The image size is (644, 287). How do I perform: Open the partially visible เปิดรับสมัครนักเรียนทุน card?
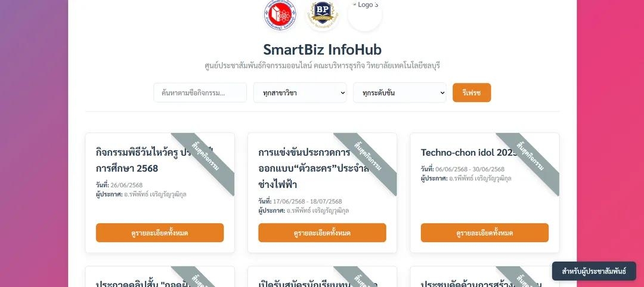[x=322, y=277]
